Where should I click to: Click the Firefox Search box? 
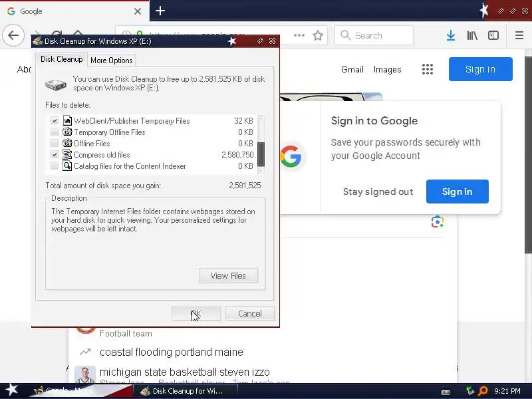click(374, 35)
